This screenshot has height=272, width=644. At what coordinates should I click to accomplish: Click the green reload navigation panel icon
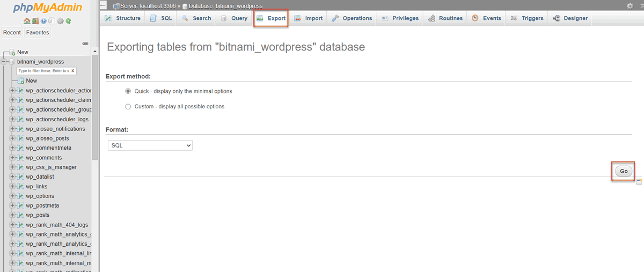click(x=68, y=21)
